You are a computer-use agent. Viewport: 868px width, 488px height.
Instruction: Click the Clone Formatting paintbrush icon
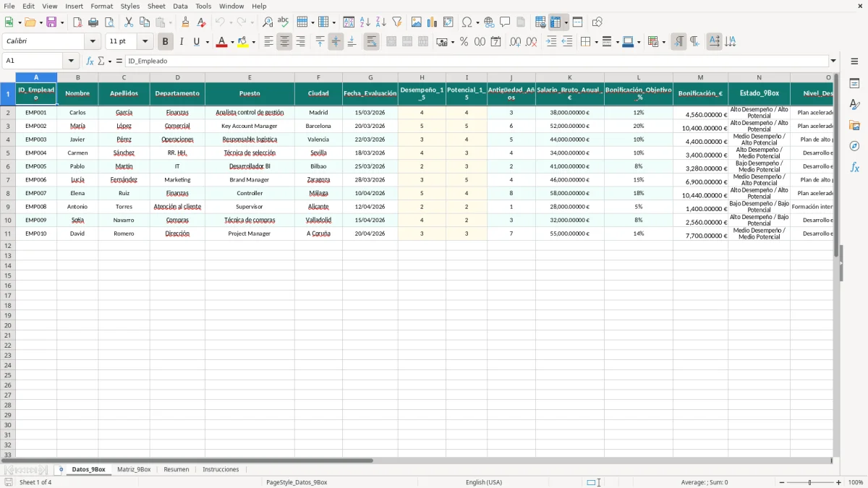[x=186, y=22]
